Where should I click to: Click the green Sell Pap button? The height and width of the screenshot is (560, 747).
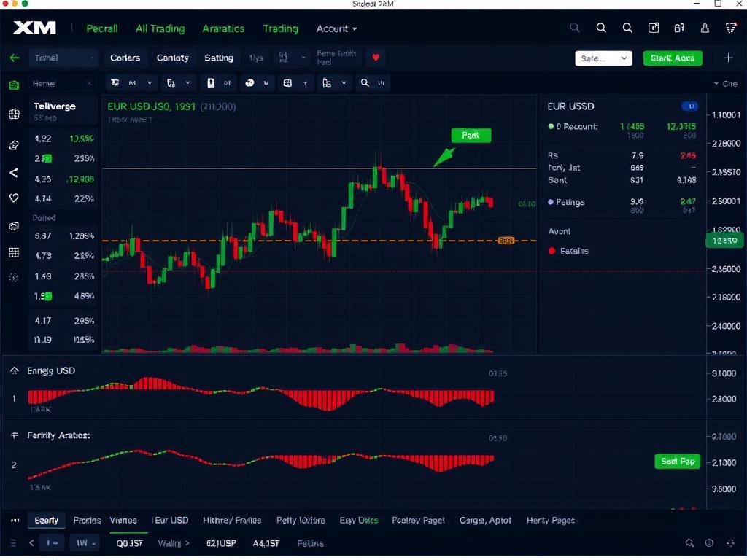pyautogui.click(x=677, y=462)
